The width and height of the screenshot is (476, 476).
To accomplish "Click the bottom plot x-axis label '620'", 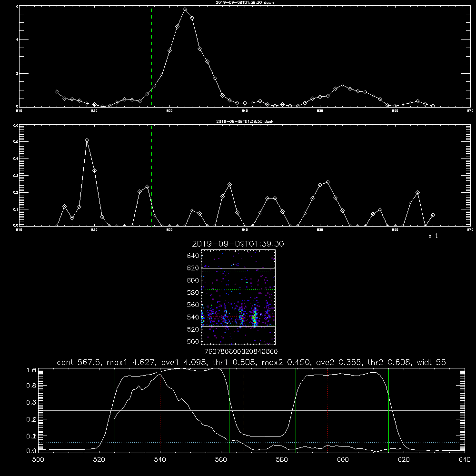I will click(404, 460).
